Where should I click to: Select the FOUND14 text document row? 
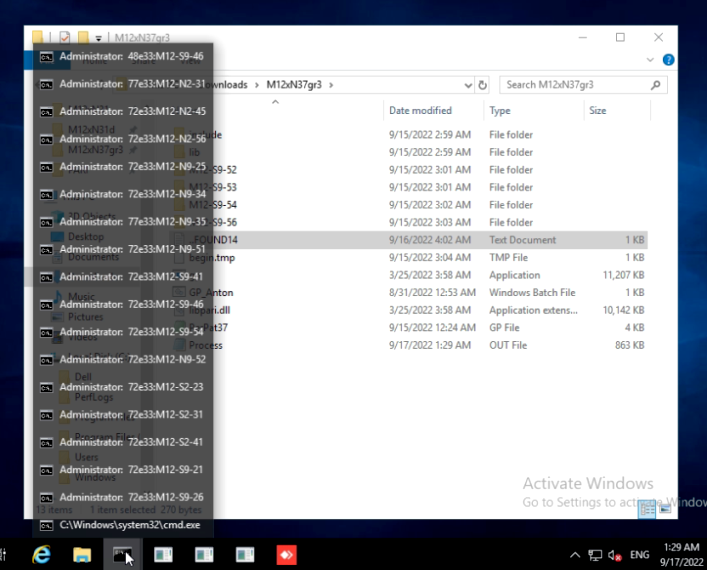click(x=410, y=240)
